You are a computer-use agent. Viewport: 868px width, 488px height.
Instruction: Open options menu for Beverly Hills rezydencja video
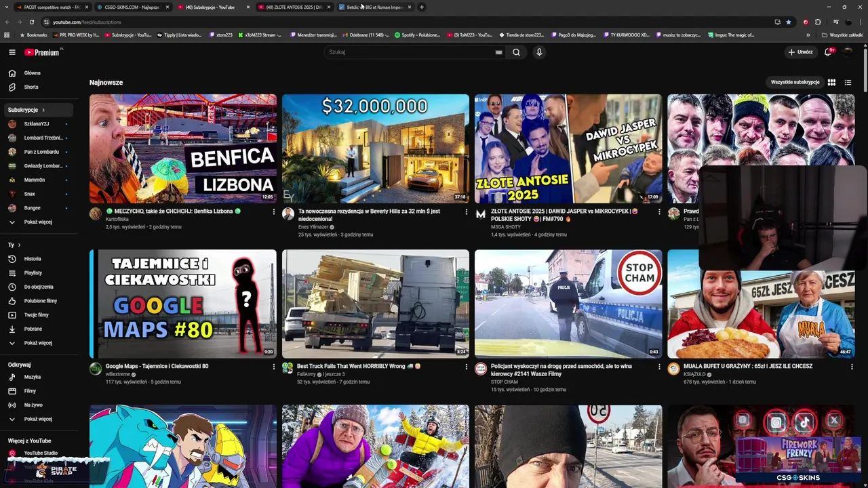467,211
